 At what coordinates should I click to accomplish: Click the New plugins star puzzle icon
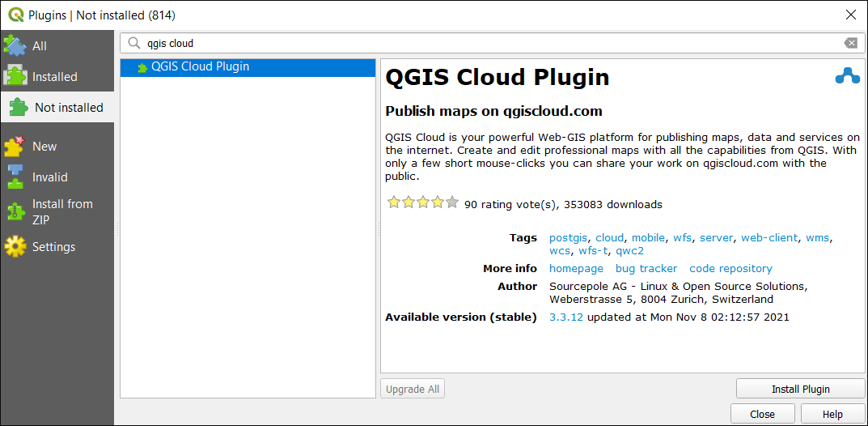click(x=15, y=147)
